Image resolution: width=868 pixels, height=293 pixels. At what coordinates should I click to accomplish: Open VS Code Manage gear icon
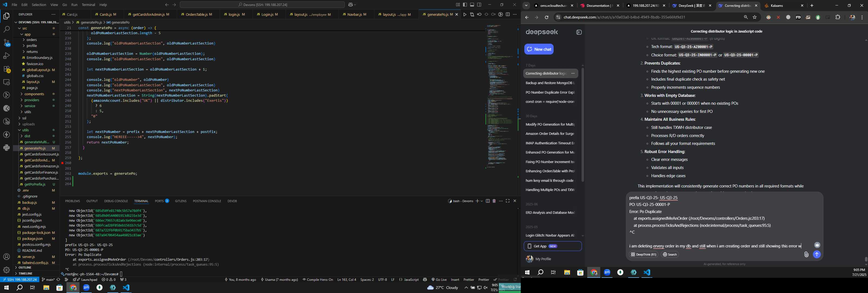[7, 270]
